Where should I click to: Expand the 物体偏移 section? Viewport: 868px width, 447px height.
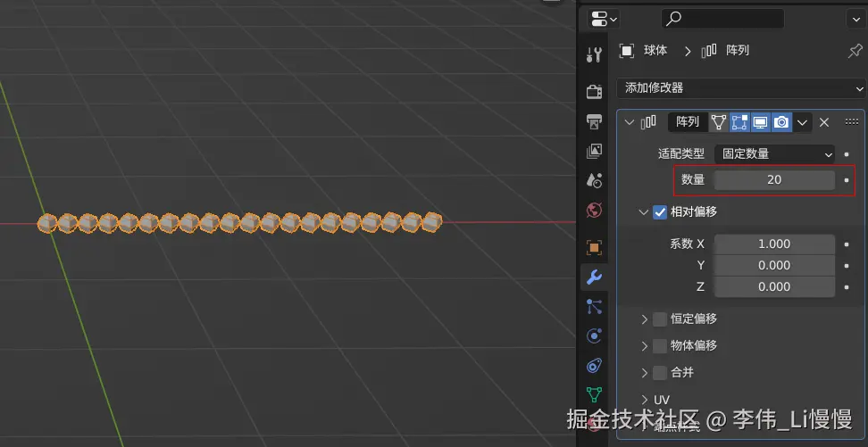coord(645,346)
